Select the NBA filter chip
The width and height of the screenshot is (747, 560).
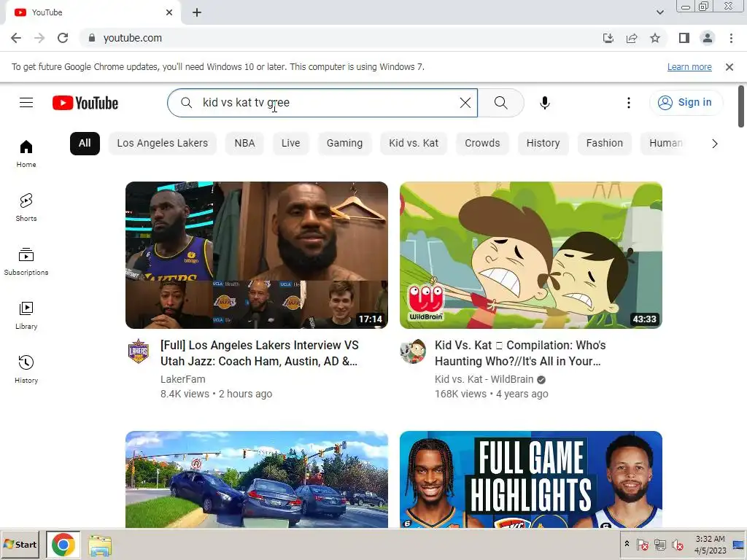(x=244, y=144)
